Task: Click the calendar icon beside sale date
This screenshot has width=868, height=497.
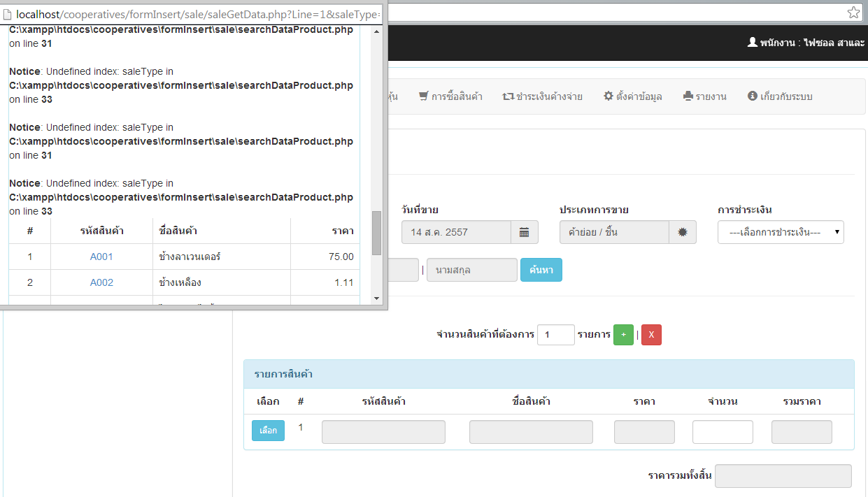Action: tap(525, 232)
